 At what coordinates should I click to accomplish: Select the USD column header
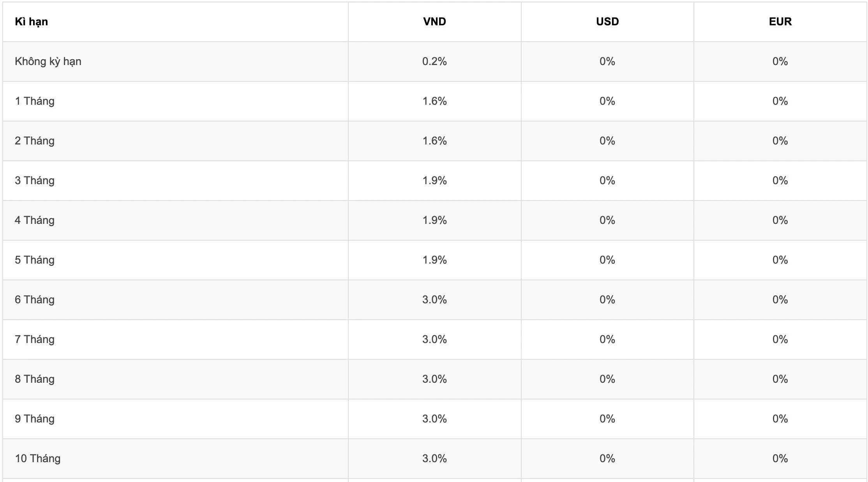(x=607, y=22)
